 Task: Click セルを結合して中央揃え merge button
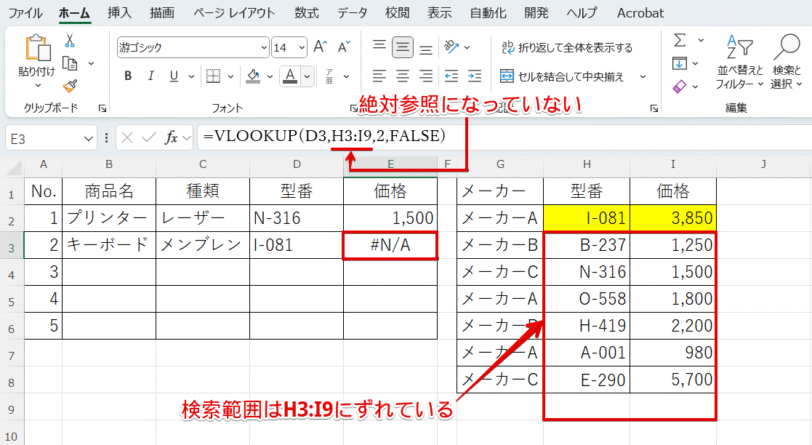562,77
